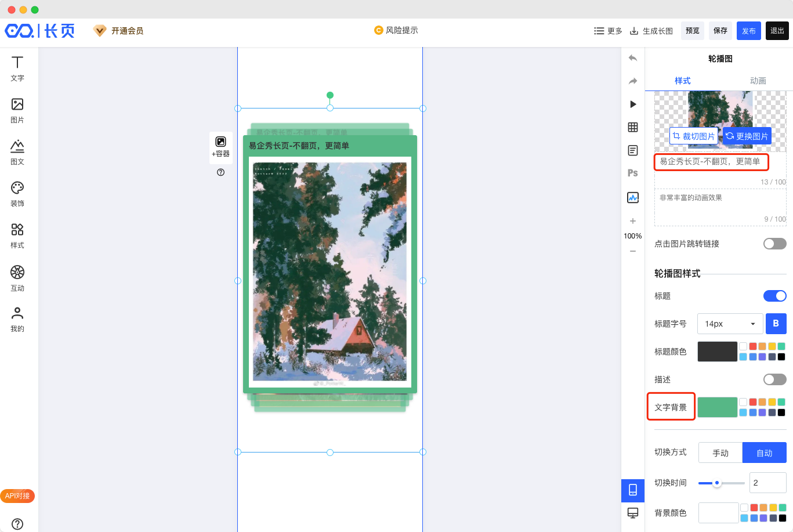Open the chart analytics icon in toolbar
This screenshot has width=793, height=532.
[x=633, y=197]
